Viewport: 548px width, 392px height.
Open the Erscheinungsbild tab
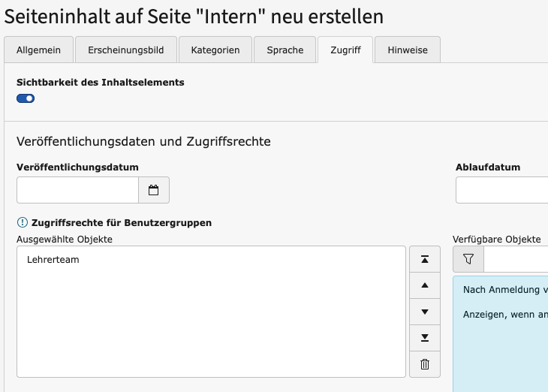coord(126,50)
